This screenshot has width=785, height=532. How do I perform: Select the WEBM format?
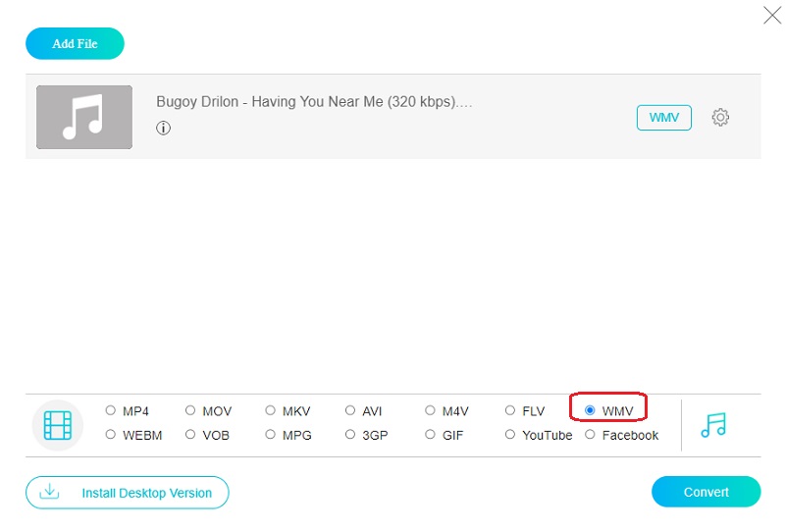click(111, 435)
